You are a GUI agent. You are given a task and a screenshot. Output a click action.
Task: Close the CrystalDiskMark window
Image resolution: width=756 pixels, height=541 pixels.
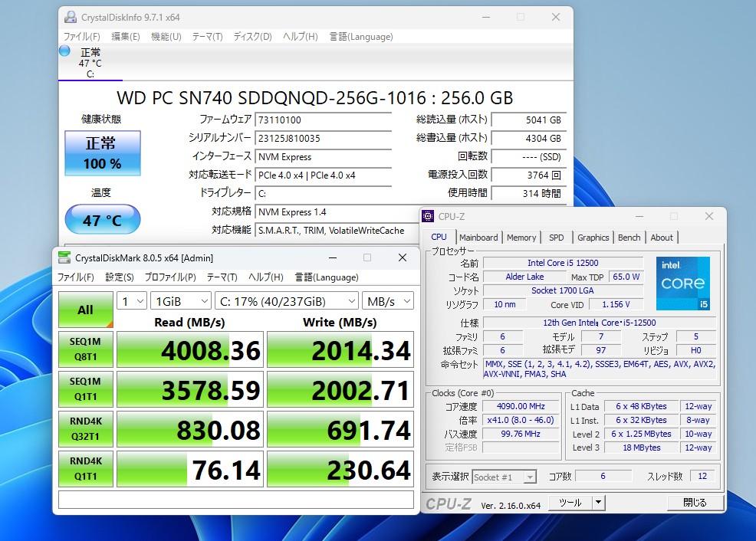click(403, 257)
